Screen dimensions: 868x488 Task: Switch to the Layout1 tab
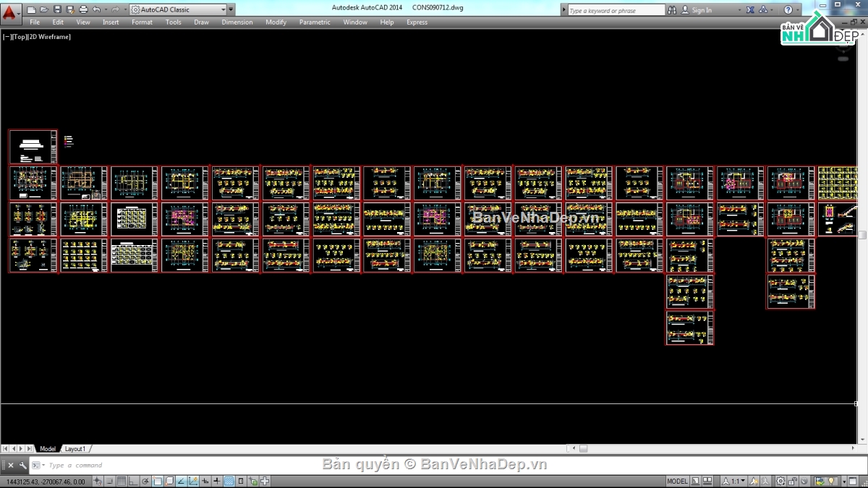point(75,449)
